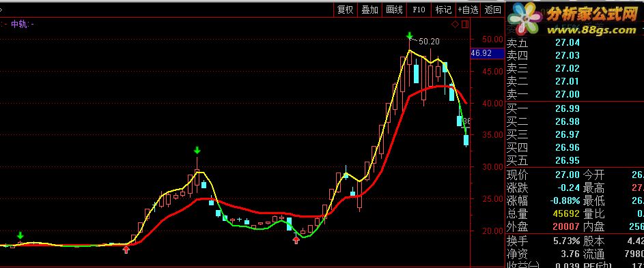Viewport: 644px width, 268px height.
Task: Open the 叠加 overlay option
Action: click(369, 10)
